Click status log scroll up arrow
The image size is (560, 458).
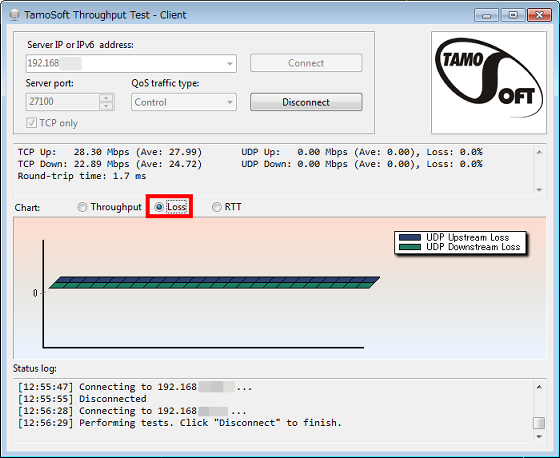pos(539,387)
